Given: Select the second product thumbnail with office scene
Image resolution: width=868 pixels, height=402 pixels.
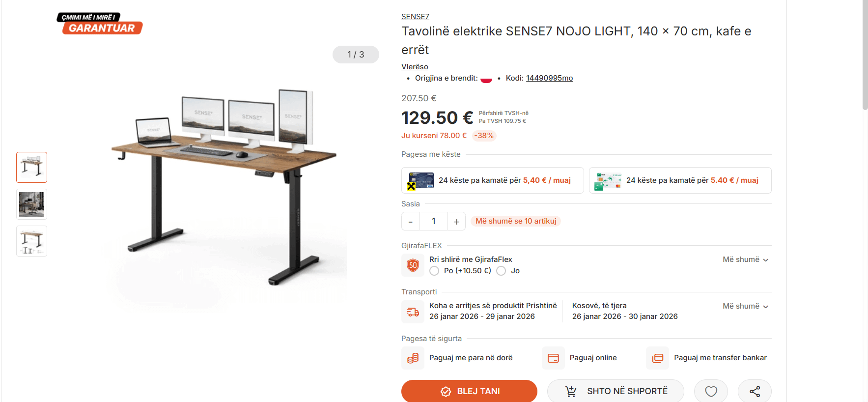Looking at the screenshot, I should tap(31, 204).
